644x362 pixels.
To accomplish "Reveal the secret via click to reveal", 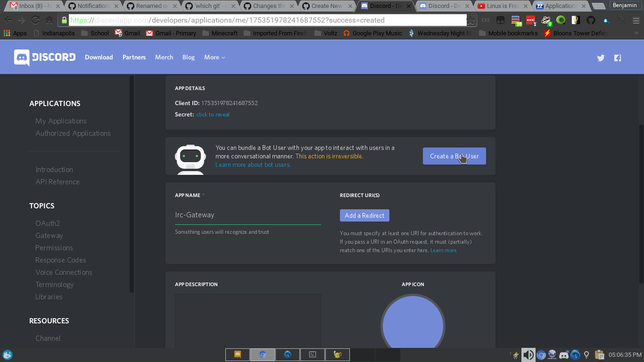I will click(x=213, y=115).
